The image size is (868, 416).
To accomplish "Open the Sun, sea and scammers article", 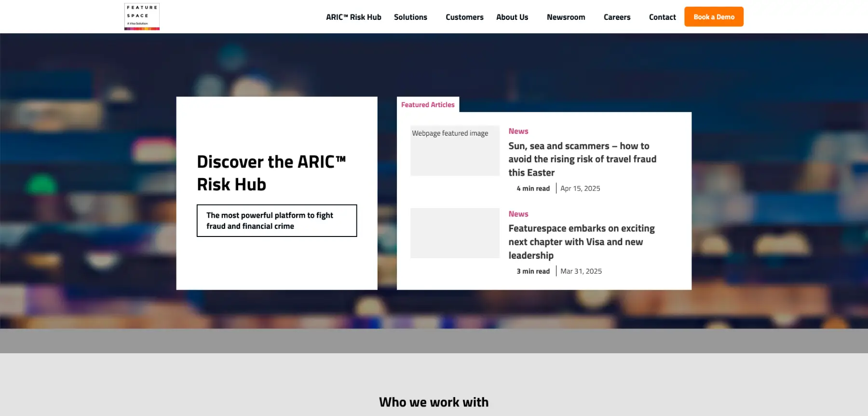I will 582,159.
